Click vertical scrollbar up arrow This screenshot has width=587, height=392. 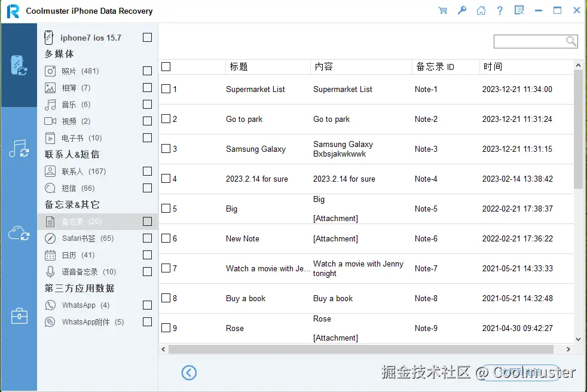click(579, 65)
